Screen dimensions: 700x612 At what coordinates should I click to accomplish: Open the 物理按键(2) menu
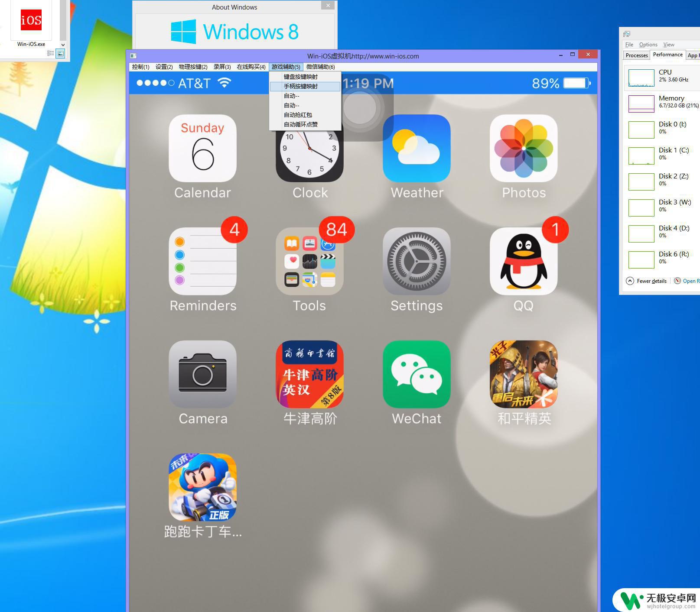point(193,67)
